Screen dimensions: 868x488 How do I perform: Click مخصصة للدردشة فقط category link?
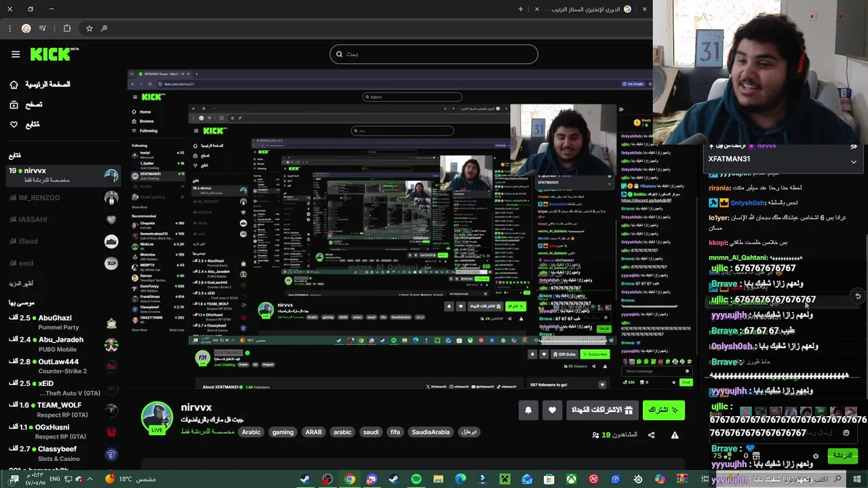click(x=208, y=432)
